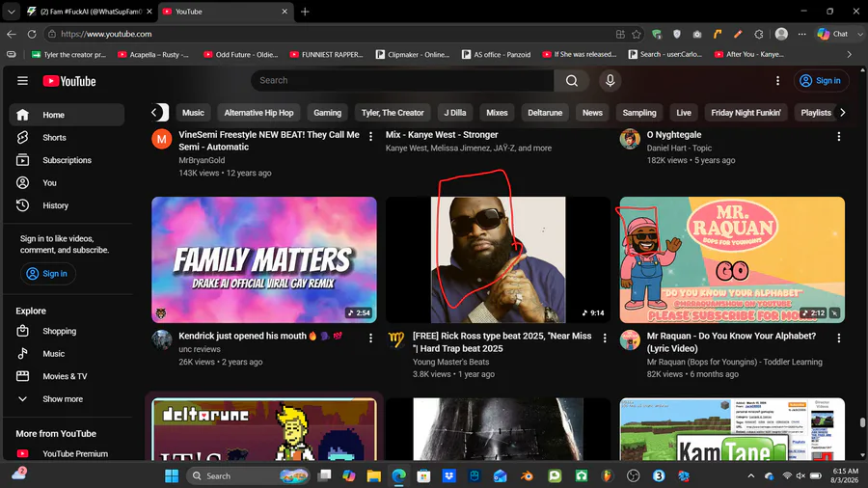This screenshot has height=488, width=868.
Task: Click Young Master's Beats channel avatar
Action: 395,340
